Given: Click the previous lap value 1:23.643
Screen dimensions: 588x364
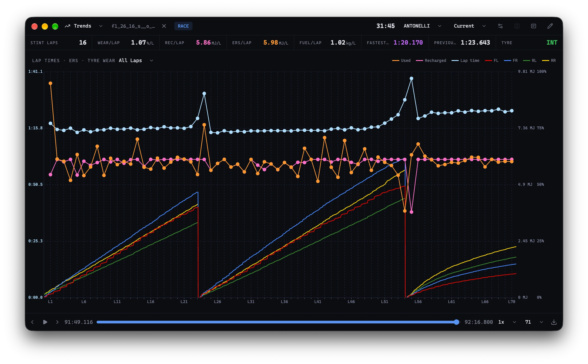Looking at the screenshot, I should click(x=475, y=43).
